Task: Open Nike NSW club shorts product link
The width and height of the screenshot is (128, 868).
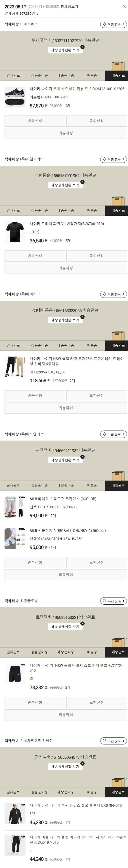Action: tap(76, 668)
